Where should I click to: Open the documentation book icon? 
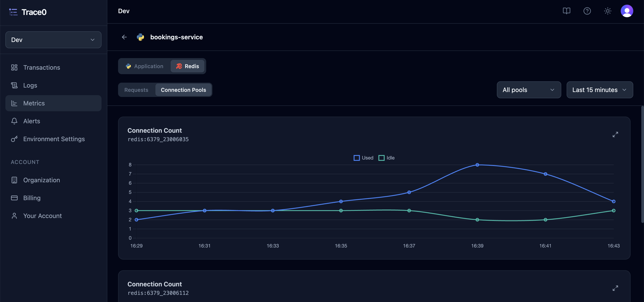[x=566, y=11]
